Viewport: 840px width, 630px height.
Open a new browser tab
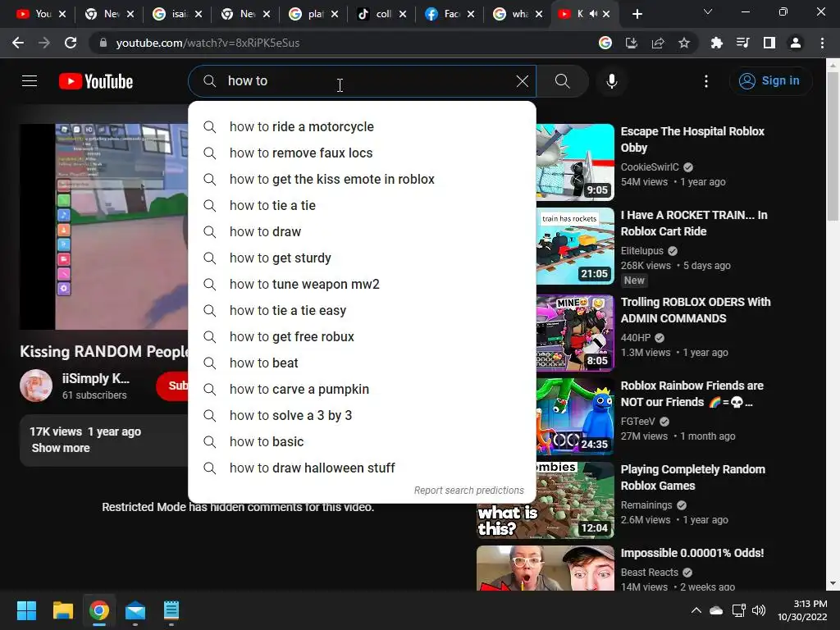pos(637,14)
